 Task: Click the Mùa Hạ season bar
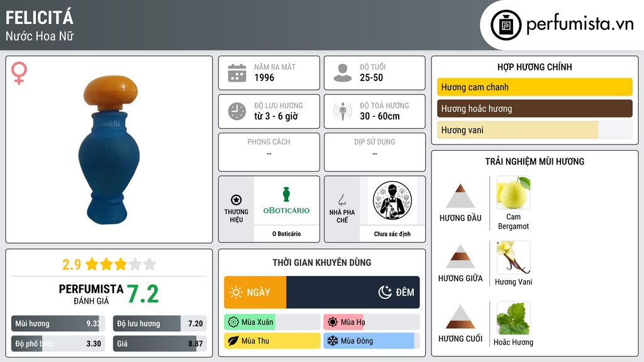[372, 322]
